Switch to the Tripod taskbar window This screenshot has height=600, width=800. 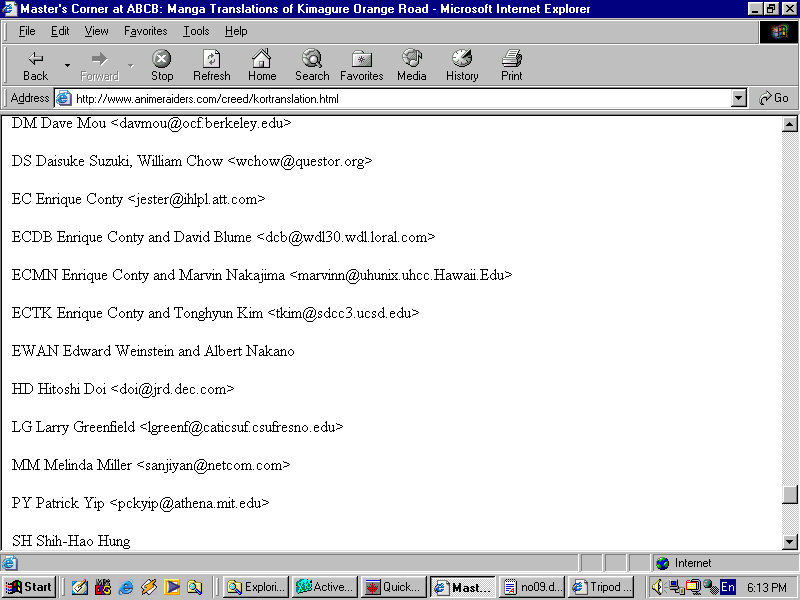pyautogui.click(x=601, y=587)
